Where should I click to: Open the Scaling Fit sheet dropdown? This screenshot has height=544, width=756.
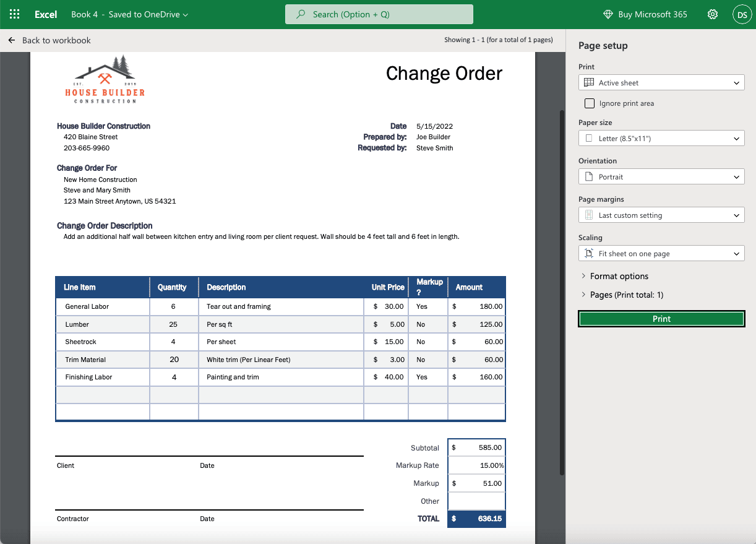pyautogui.click(x=661, y=254)
